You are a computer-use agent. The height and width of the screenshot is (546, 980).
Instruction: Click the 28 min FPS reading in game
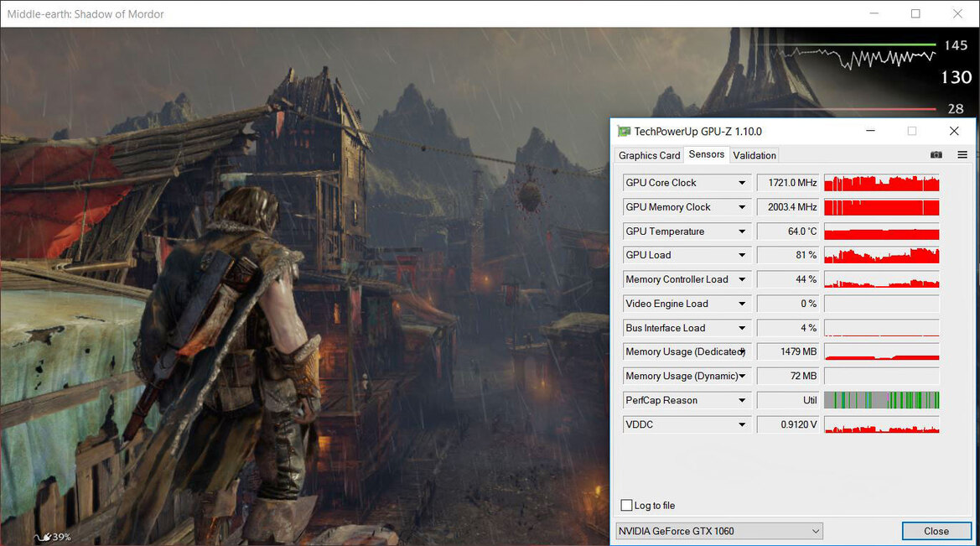[956, 109]
